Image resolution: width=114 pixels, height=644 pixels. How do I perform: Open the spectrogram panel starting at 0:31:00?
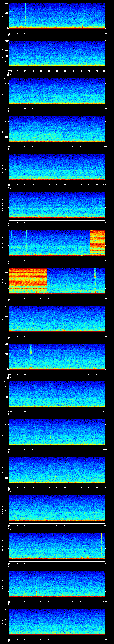click(57, 91)
